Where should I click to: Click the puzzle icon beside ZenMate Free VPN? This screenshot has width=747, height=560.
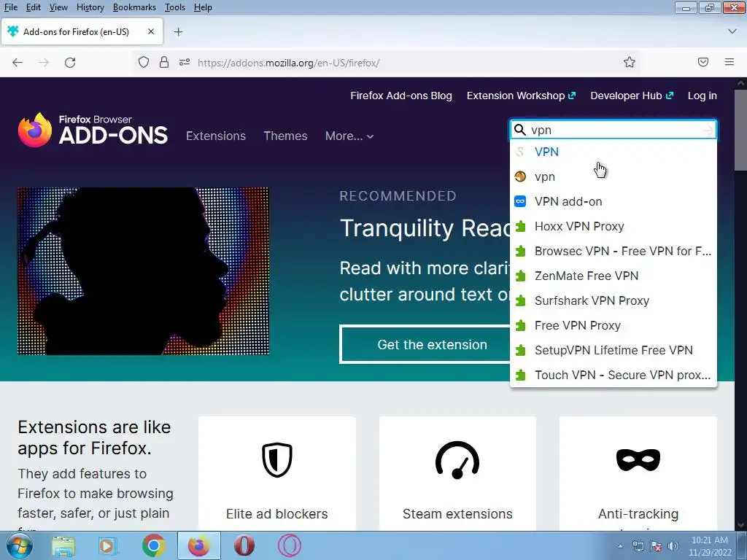pos(520,276)
